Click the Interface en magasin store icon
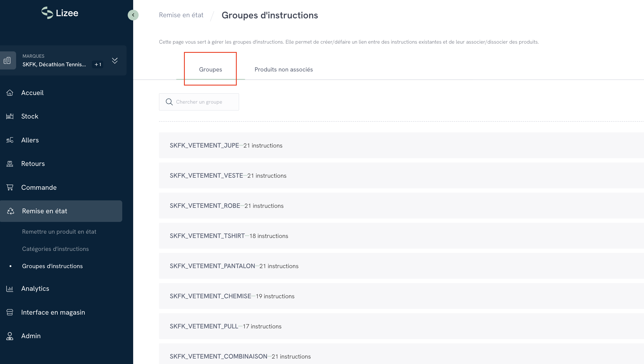Image resolution: width=644 pixels, height=364 pixels. (10, 312)
